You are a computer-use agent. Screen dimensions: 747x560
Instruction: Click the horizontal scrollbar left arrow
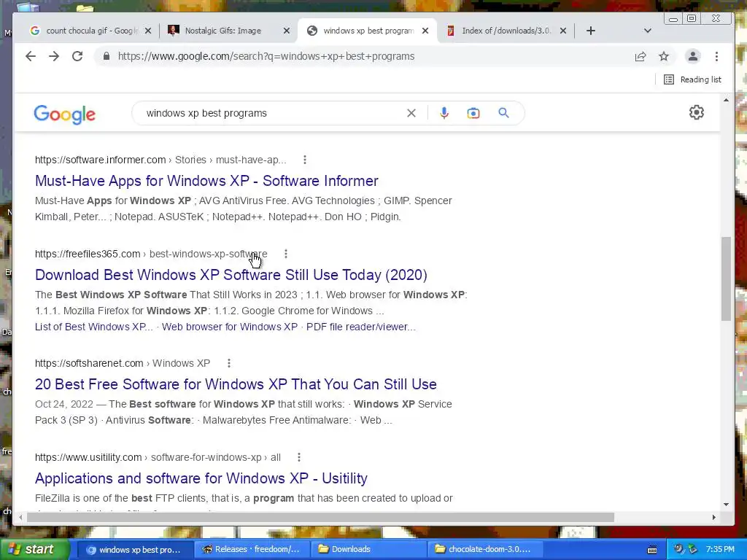point(20,517)
